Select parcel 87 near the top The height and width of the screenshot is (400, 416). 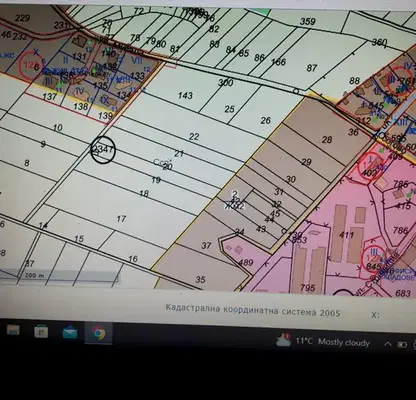pos(312,68)
